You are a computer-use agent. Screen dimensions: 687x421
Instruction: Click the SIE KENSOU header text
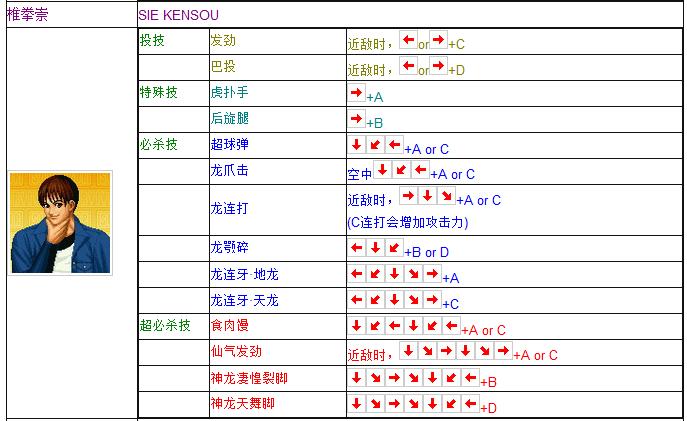coord(178,15)
